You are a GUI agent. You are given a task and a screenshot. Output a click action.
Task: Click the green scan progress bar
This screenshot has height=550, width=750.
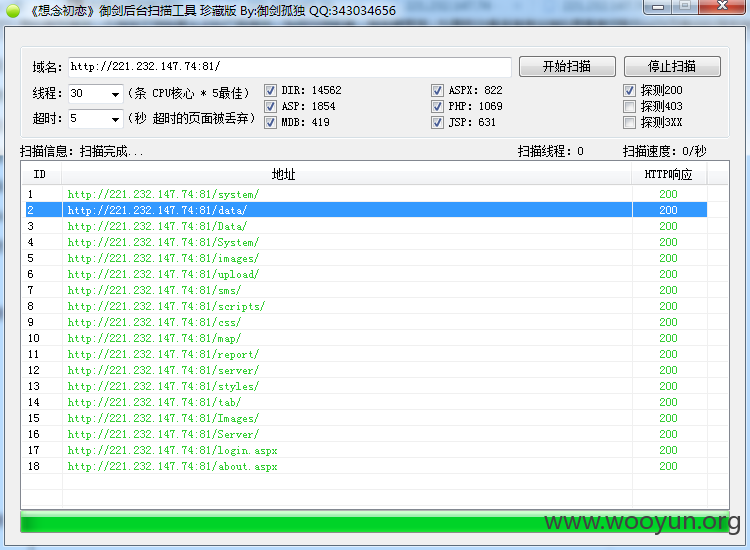(x=375, y=522)
